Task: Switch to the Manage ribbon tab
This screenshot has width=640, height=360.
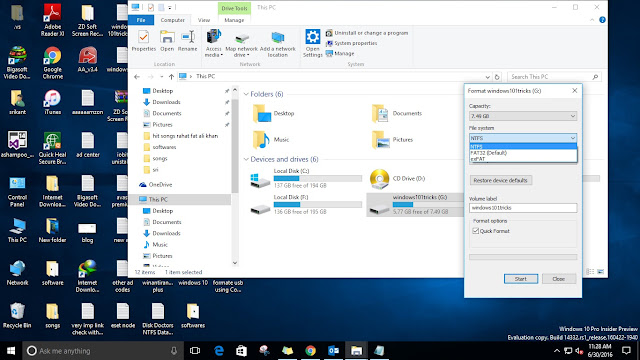Action: point(234,20)
